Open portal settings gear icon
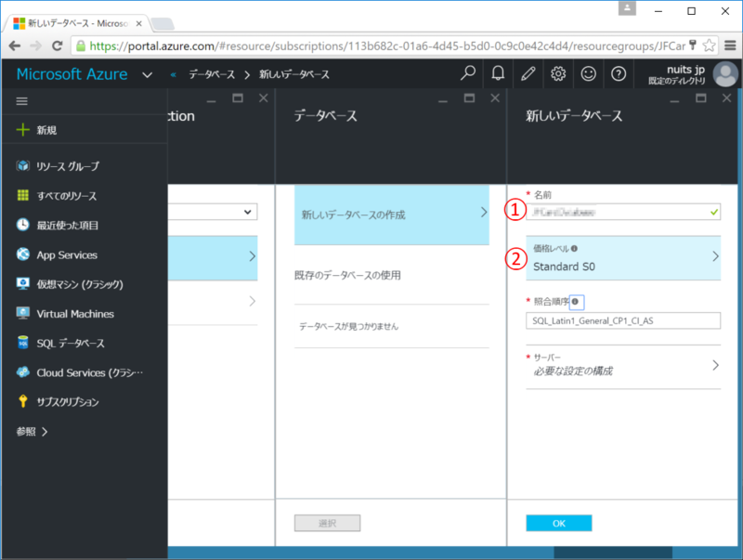This screenshot has height=560, width=743. pyautogui.click(x=558, y=73)
